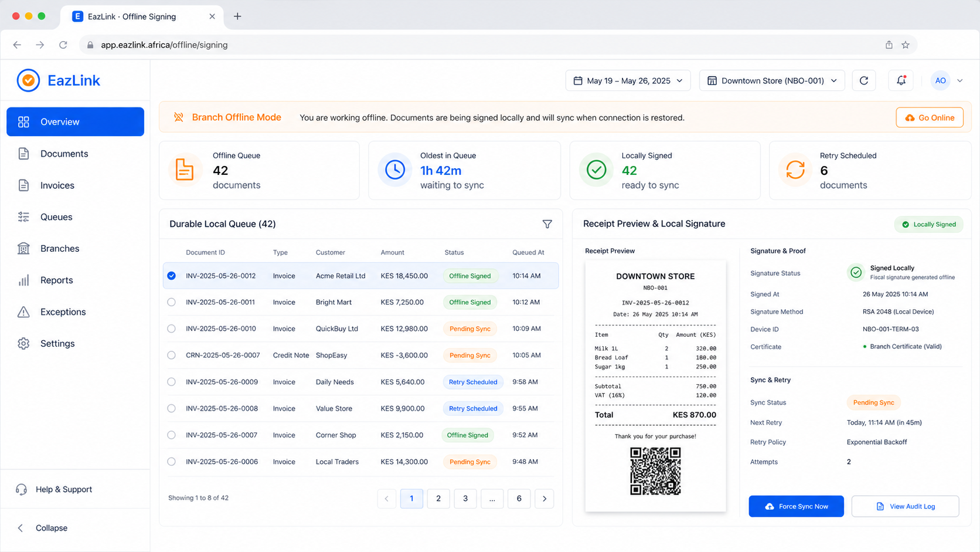This screenshot has height=552, width=980.
Task: Click the Oldest in Queue clock icon
Action: (x=395, y=170)
